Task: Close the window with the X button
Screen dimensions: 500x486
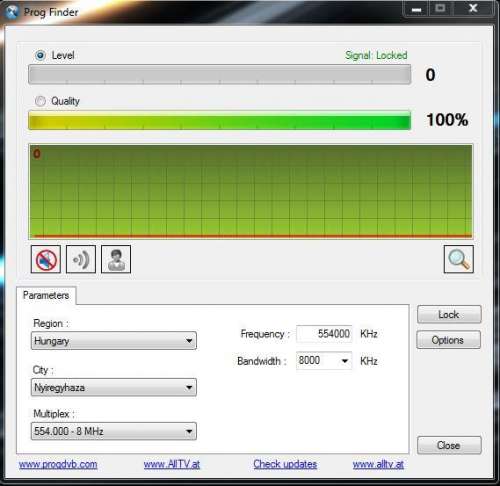Action: [x=473, y=8]
